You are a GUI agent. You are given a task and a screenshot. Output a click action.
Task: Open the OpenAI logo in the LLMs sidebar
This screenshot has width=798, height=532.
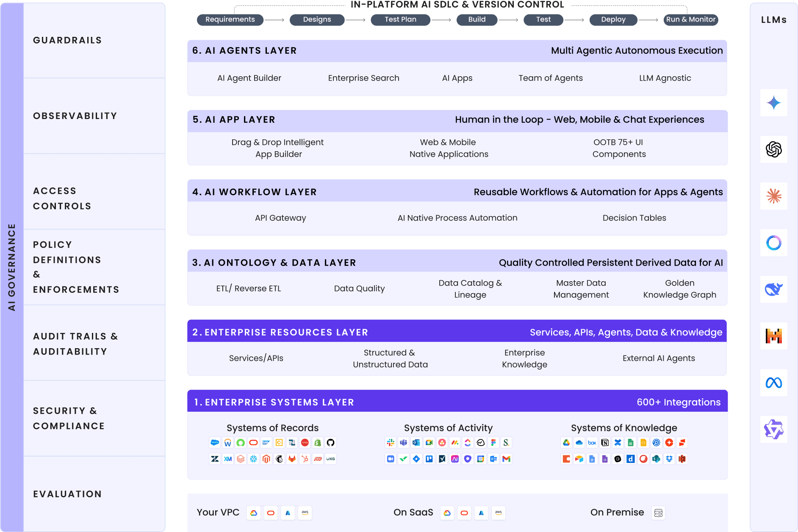pyautogui.click(x=774, y=150)
